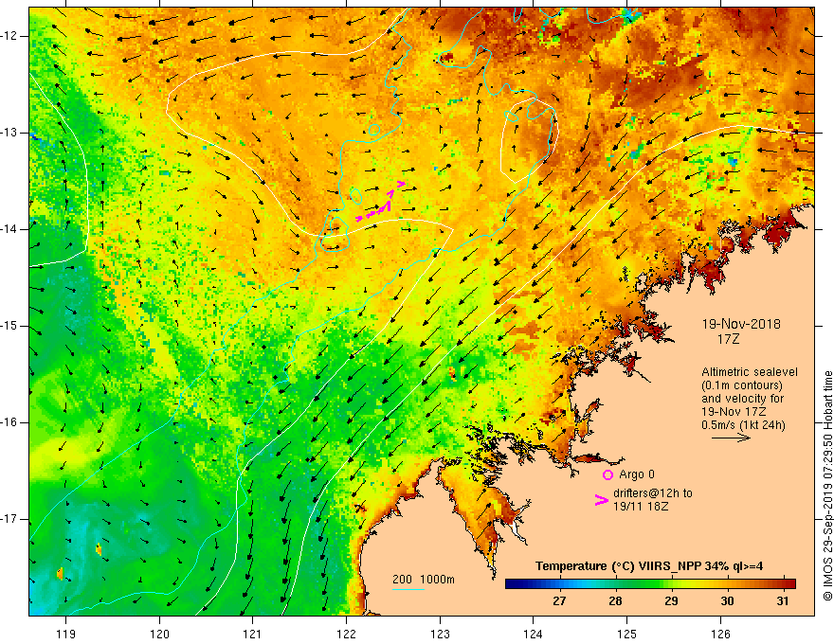The height and width of the screenshot is (644, 834).
Task: Click the colorbar tick label 28
Action: (x=615, y=601)
